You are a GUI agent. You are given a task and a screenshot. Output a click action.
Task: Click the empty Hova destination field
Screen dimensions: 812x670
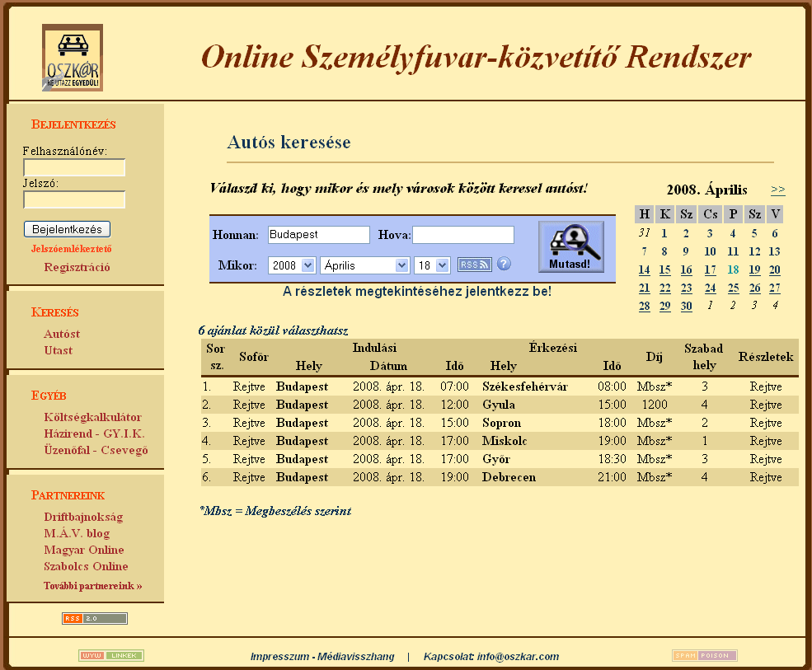click(x=463, y=235)
